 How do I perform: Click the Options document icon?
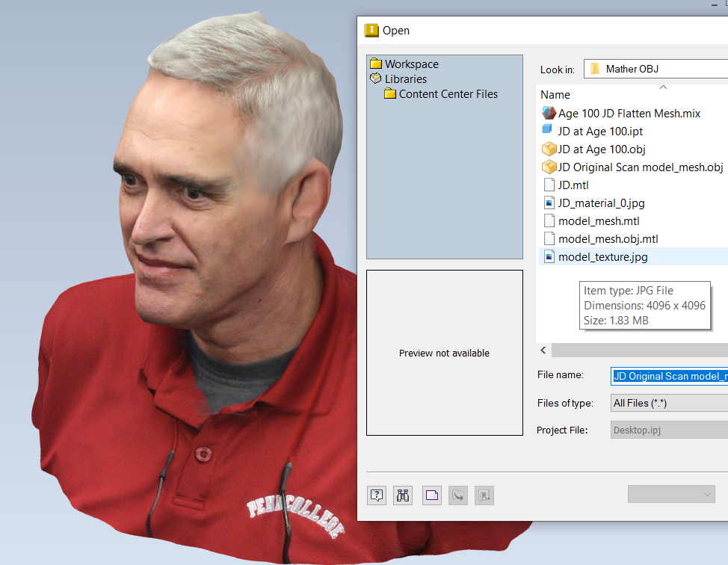(431, 495)
